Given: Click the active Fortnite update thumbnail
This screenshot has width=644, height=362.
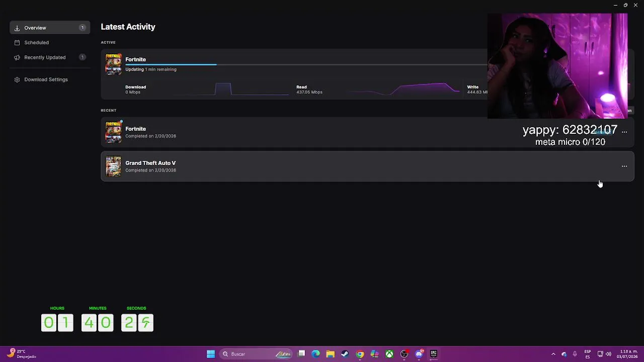Looking at the screenshot, I should tap(113, 64).
